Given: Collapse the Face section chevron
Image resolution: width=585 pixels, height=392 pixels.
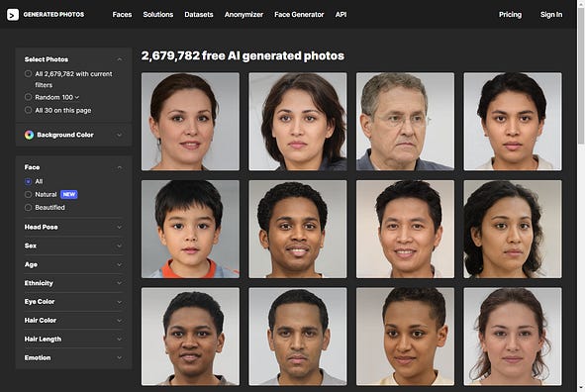Looking at the screenshot, I should click(120, 167).
